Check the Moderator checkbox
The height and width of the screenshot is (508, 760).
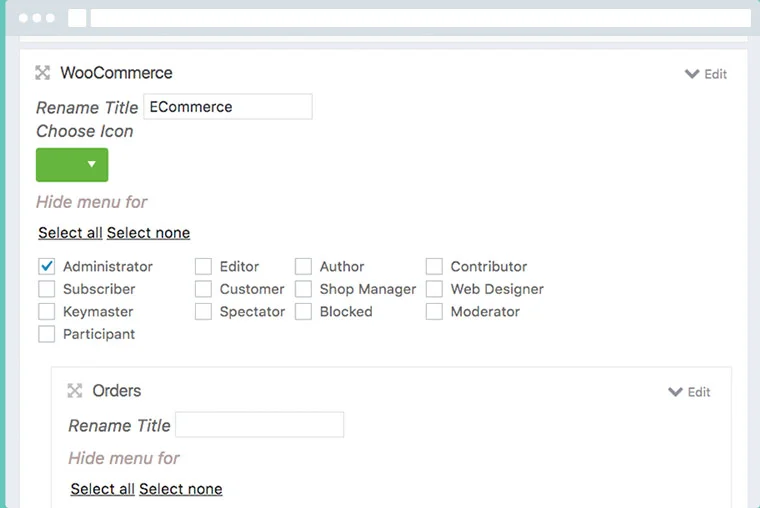click(434, 312)
